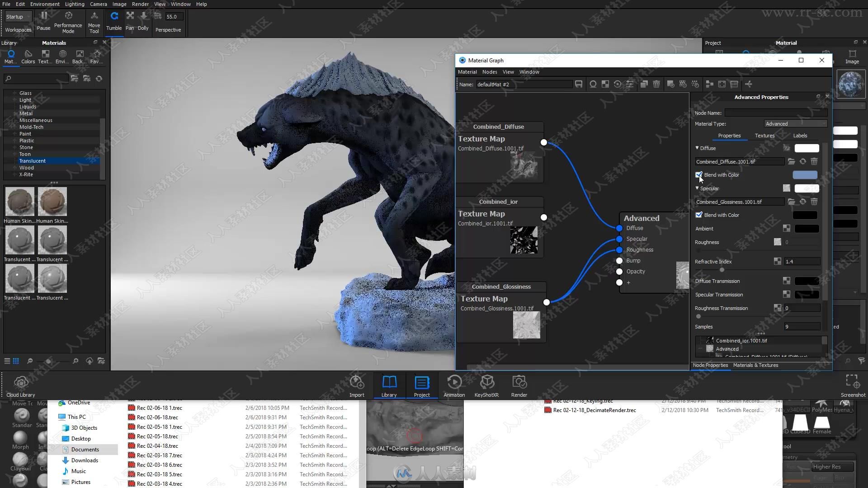868x488 pixels.
Task: Click the Import button at bottom
Action: [356, 385]
